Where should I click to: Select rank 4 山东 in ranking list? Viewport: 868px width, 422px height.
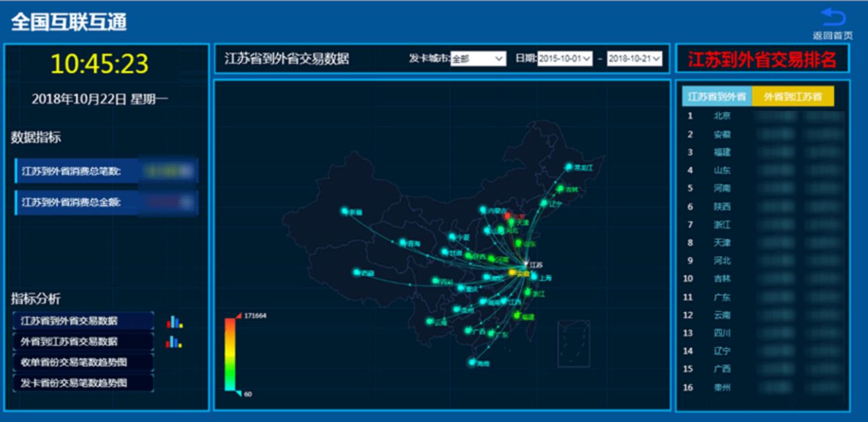pyautogui.click(x=763, y=171)
